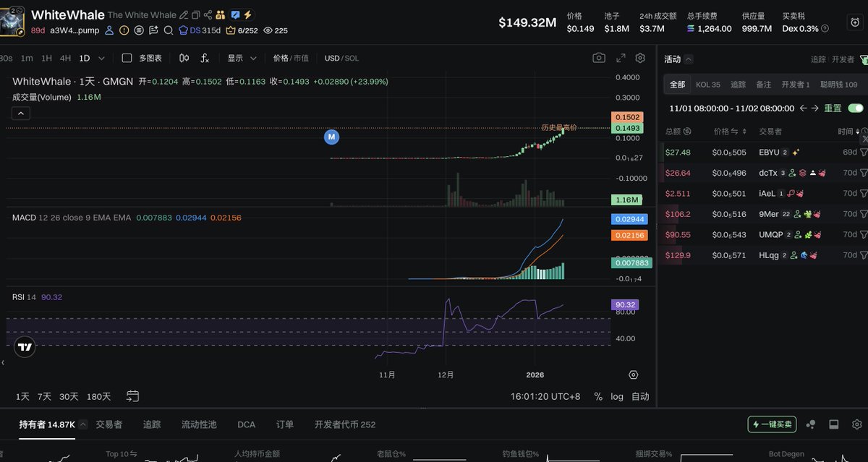Collapse the 活动 panel chevron
The height and width of the screenshot is (462, 868).
[x=689, y=59]
